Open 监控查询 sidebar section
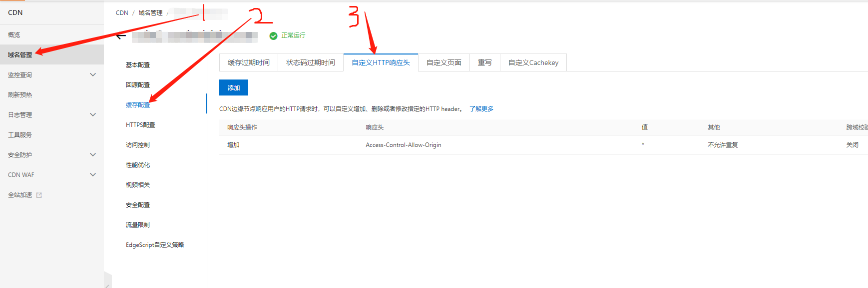This screenshot has width=868, height=288. (x=20, y=74)
